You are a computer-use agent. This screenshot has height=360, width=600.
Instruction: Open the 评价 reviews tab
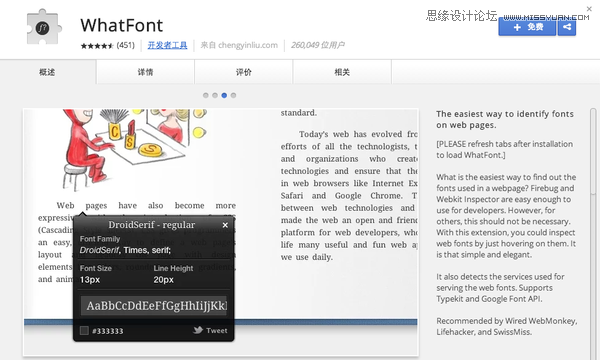(244, 72)
